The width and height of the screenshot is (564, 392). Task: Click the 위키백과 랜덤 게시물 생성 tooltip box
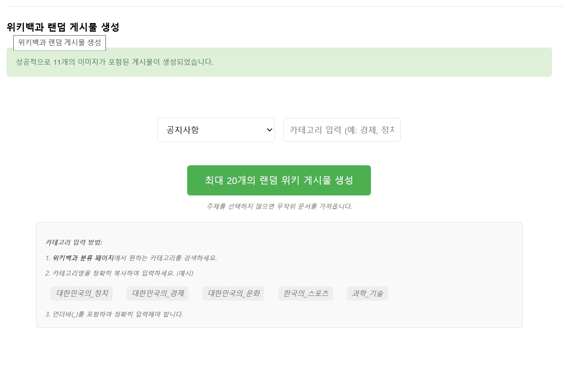click(x=59, y=43)
